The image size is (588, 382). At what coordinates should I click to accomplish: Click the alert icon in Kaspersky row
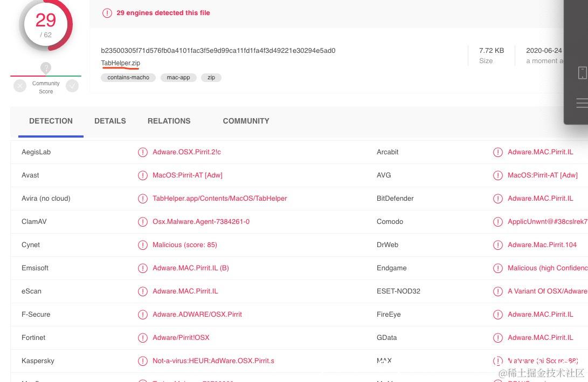pyautogui.click(x=143, y=361)
